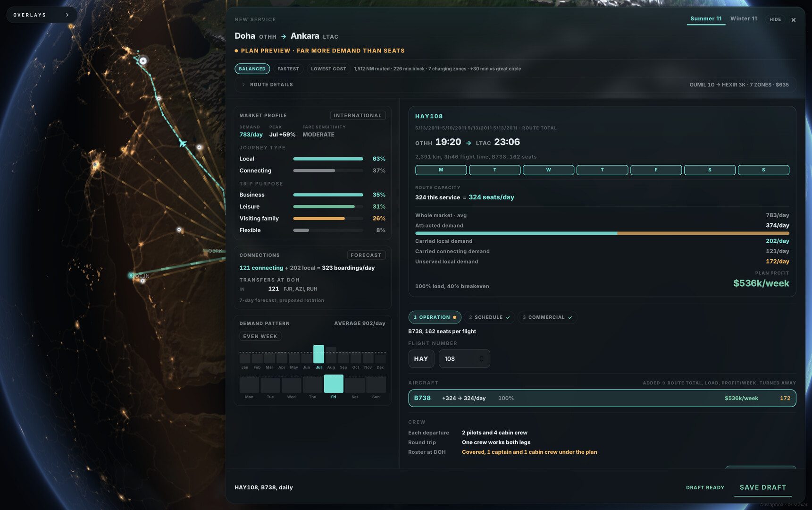Click the teal OEJN airport marker

click(131, 275)
